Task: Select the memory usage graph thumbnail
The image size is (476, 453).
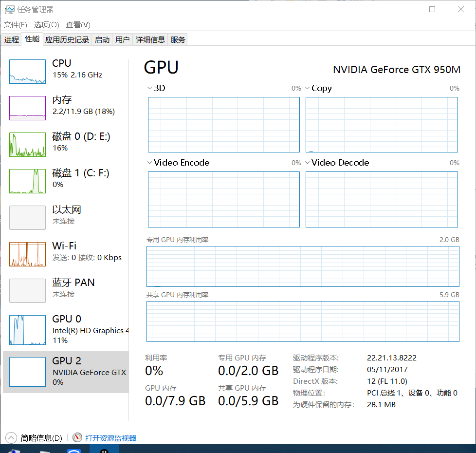Action: 27,108
